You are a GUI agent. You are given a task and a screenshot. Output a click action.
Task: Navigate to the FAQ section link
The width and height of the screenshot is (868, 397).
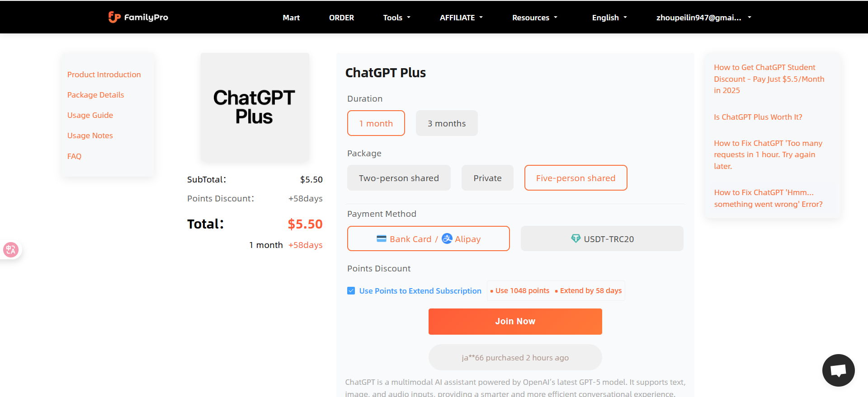click(74, 156)
